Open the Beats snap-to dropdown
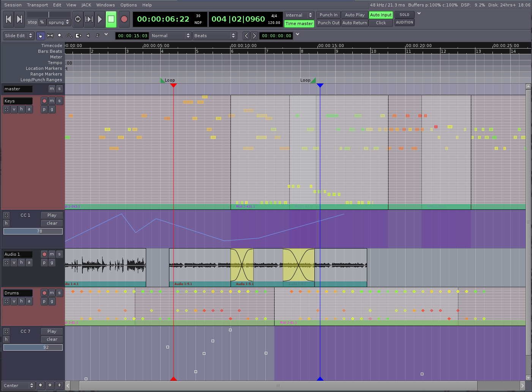 (x=215, y=36)
